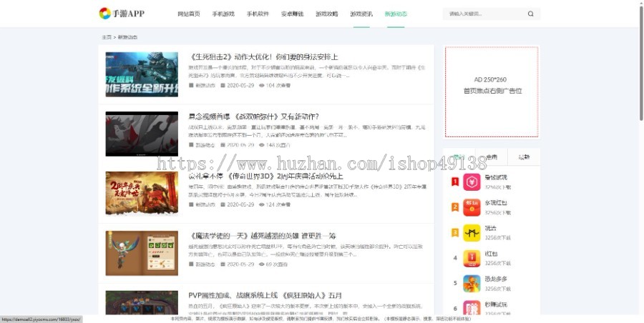The width and height of the screenshot is (644, 323).
Task: Click the AD 250*260 advertisement box
Action: point(492,91)
